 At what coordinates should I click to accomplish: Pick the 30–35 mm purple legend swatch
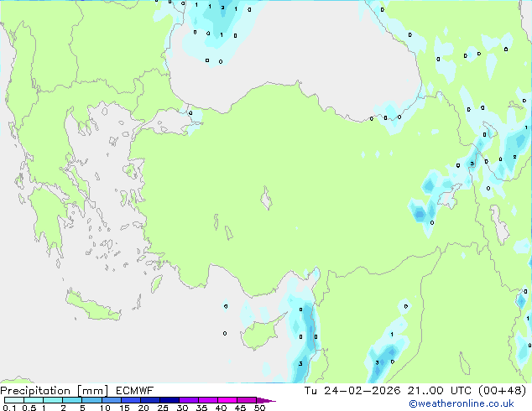click(x=189, y=400)
